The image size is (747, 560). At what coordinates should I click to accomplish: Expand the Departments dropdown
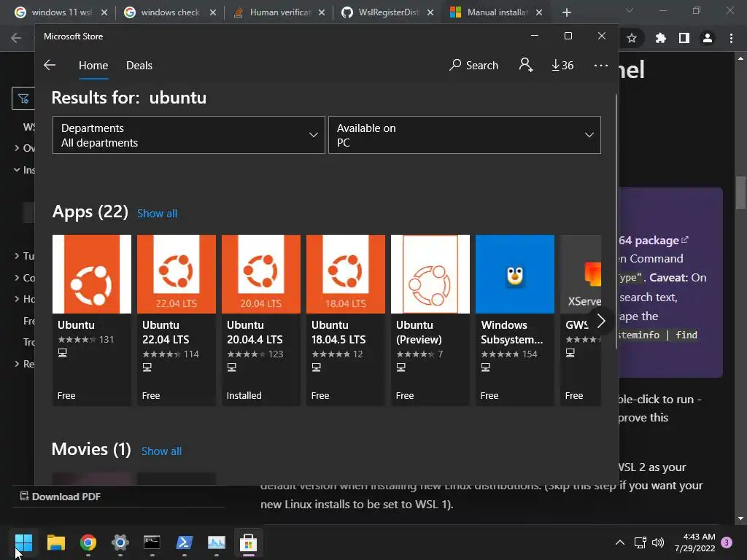[189, 135]
